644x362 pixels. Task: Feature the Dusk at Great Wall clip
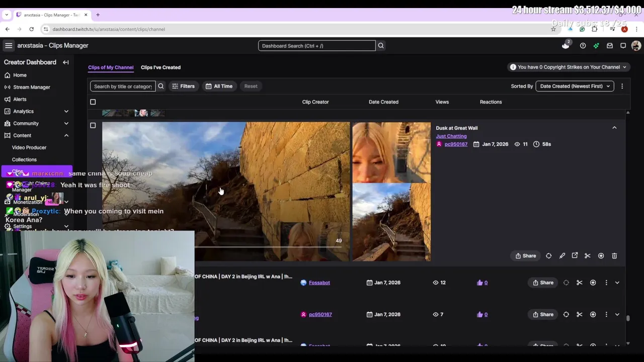coord(601,256)
